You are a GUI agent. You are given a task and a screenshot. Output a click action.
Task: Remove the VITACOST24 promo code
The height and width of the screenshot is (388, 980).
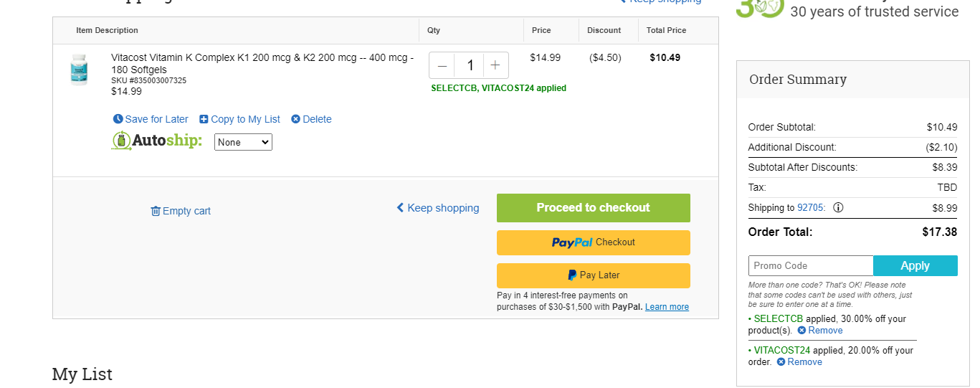coord(799,362)
